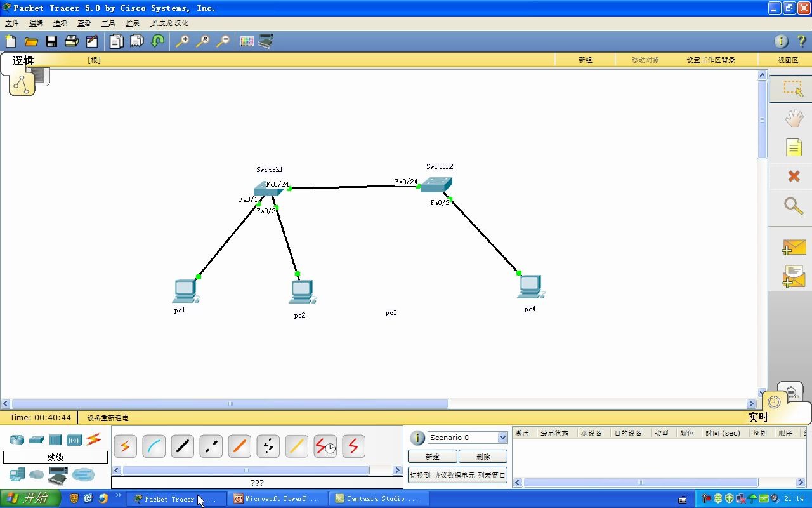Open the 编辑 menu
Image resolution: width=812 pixels, height=508 pixels.
[x=36, y=23]
